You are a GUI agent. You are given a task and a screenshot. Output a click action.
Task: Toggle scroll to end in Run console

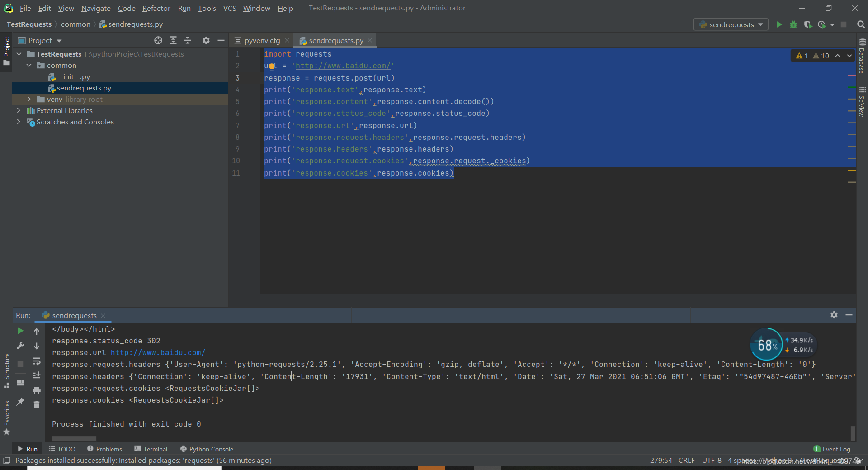point(37,375)
